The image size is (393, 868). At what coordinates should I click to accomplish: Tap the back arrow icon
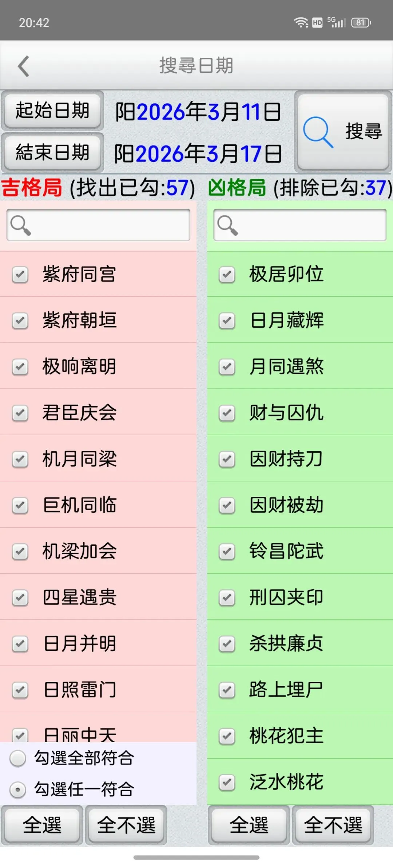point(24,66)
